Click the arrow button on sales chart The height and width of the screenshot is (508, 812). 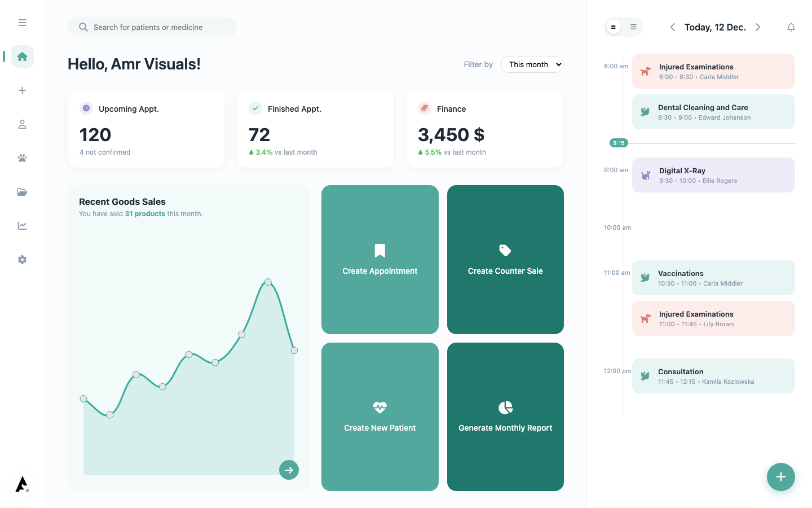(x=289, y=470)
